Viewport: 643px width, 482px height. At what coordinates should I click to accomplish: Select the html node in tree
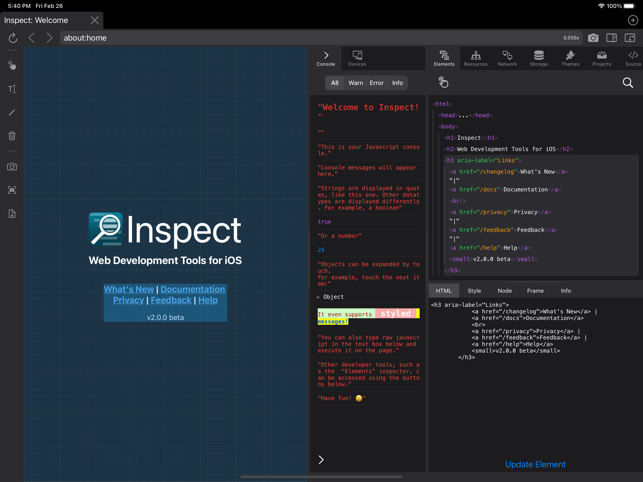click(x=442, y=104)
